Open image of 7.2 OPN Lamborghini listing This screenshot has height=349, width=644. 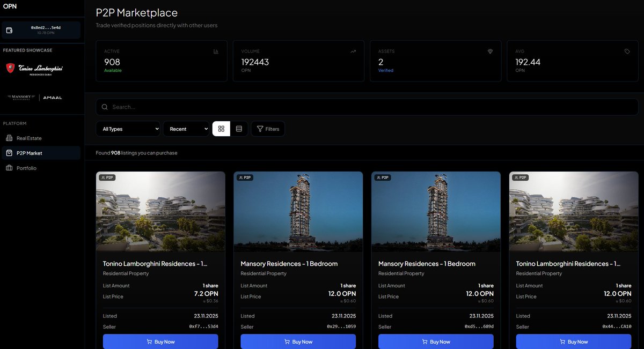click(160, 212)
